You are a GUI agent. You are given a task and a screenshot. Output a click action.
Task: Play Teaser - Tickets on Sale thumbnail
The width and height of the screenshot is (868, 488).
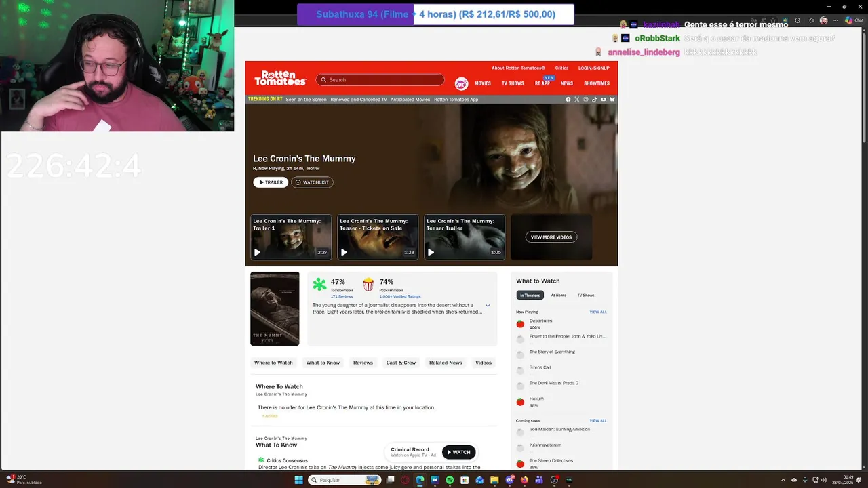pyautogui.click(x=378, y=237)
